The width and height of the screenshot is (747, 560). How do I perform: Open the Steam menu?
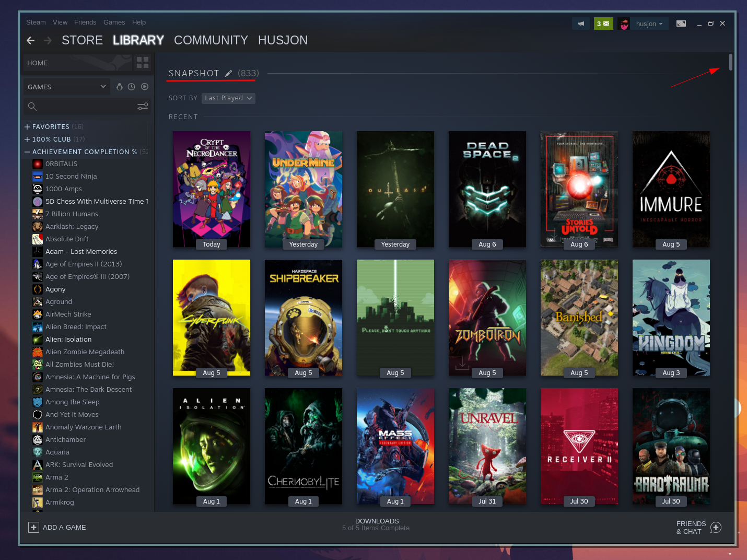36,22
